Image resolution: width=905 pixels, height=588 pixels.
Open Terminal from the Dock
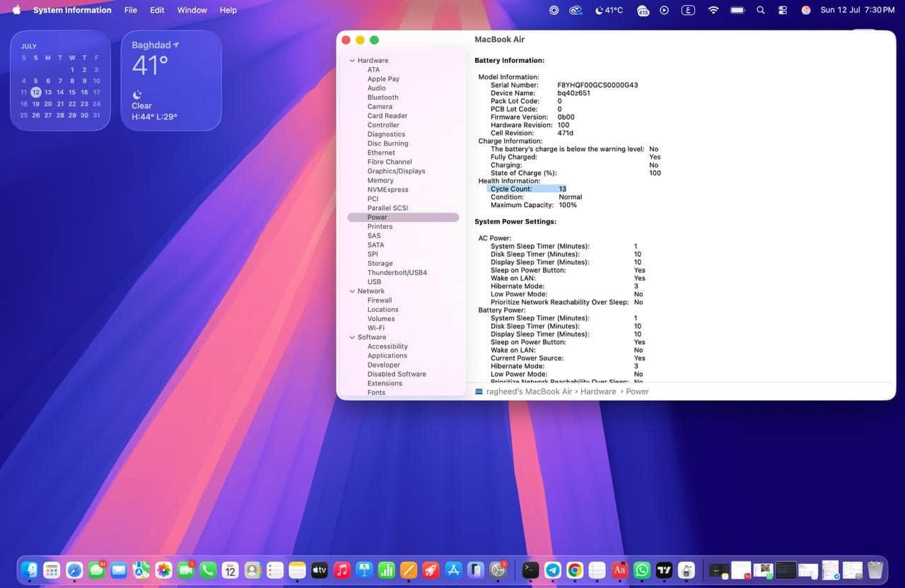[x=530, y=570]
